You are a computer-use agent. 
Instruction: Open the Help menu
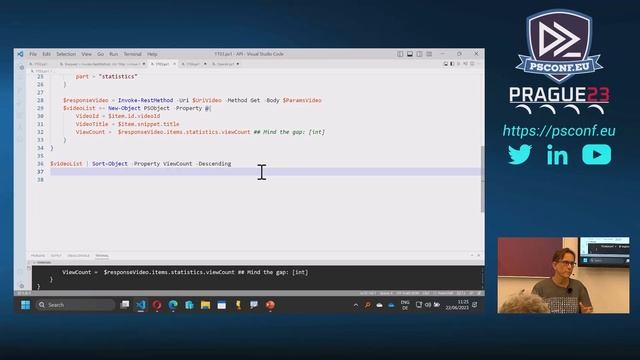[152, 54]
